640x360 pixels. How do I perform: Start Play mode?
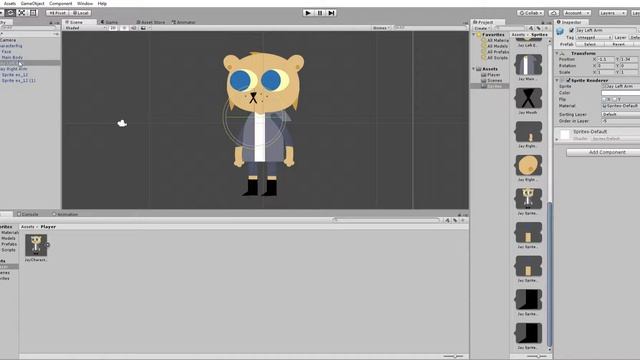click(308, 13)
